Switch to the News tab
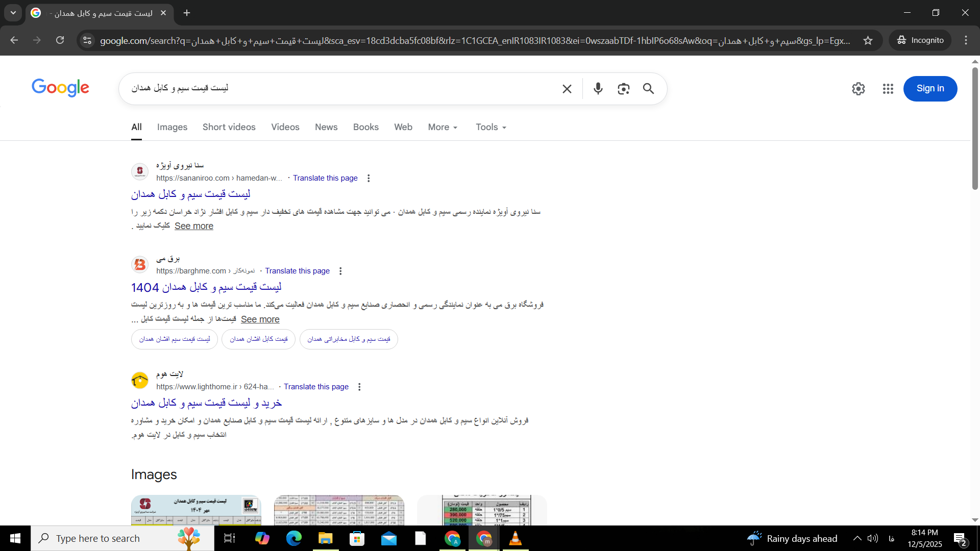 pos(326,127)
